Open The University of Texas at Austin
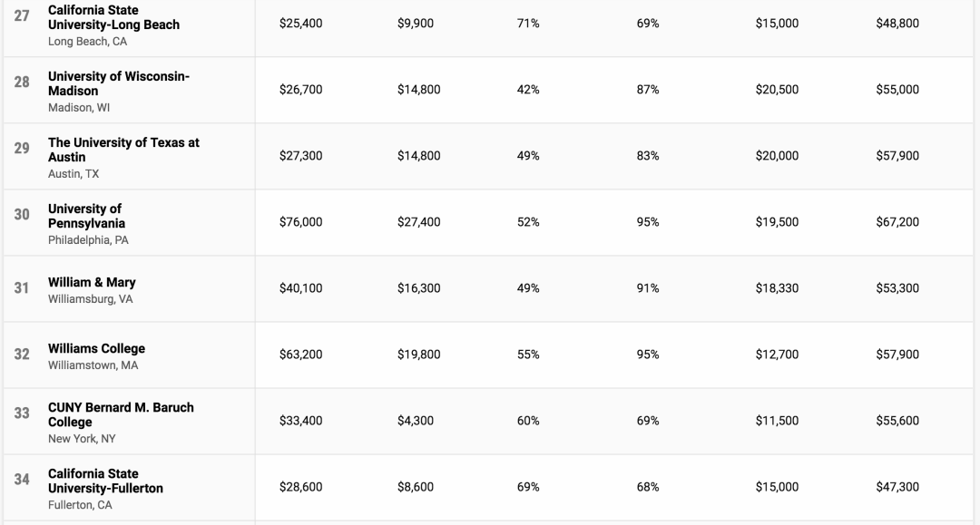Screen dimensions: 980x525 pos(123,150)
